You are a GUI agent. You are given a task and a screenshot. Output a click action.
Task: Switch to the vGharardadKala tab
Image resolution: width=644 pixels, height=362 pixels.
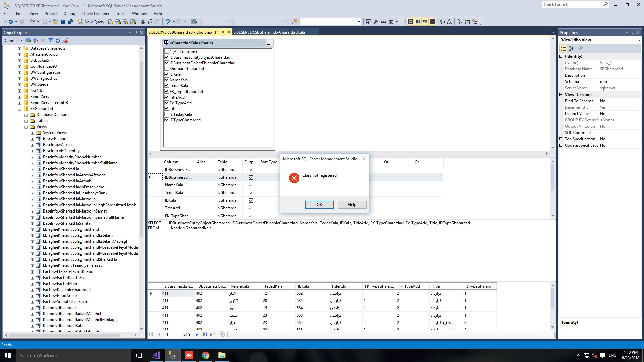pos(269,32)
